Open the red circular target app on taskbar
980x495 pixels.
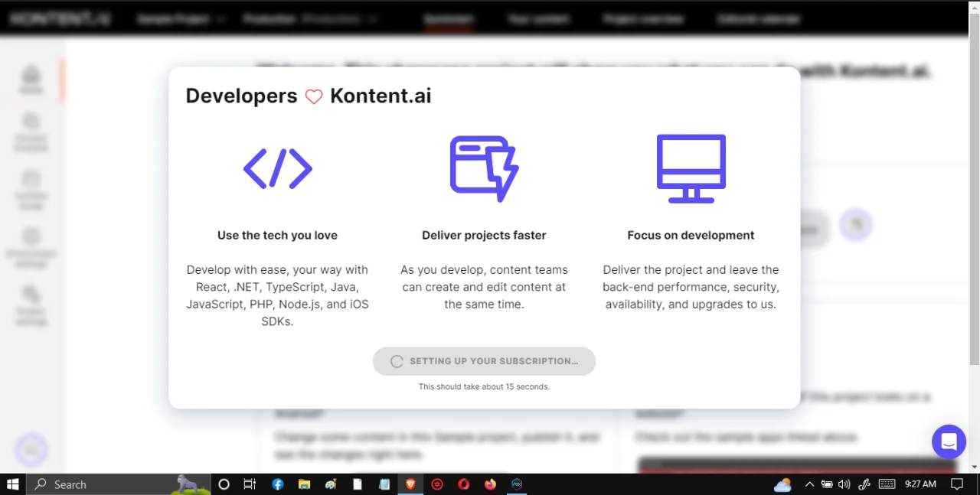pyautogui.click(x=437, y=484)
